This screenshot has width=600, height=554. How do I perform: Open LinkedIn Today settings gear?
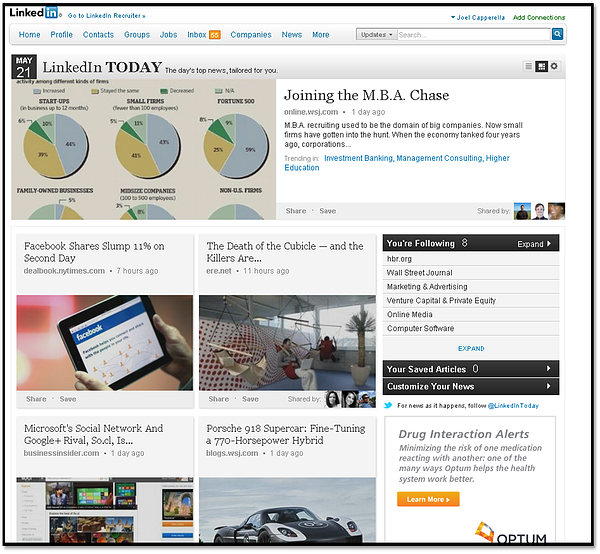pyautogui.click(x=554, y=66)
